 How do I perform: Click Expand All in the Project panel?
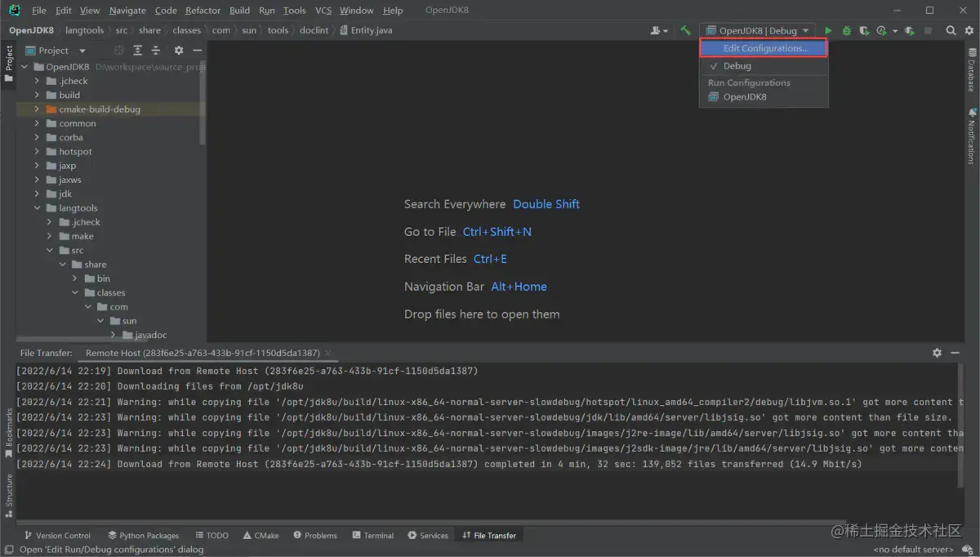137,51
